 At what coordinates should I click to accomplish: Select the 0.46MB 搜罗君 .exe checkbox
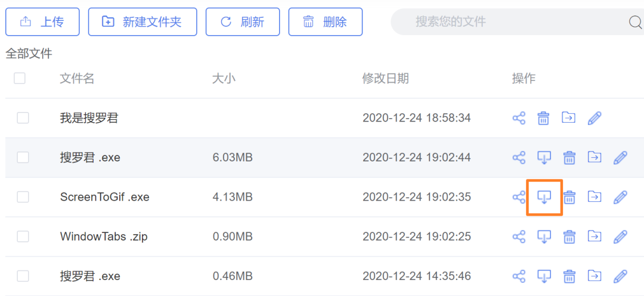point(23,276)
